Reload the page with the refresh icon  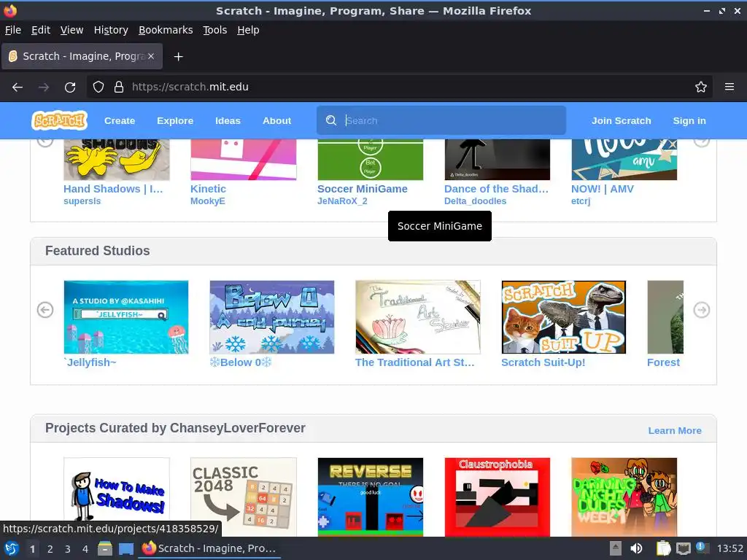pos(70,87)
